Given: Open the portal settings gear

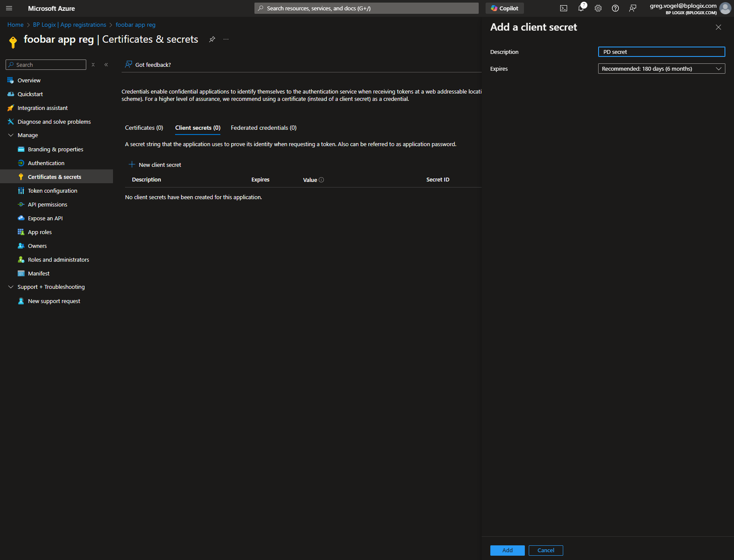Looking at the screenshot, I should coord(598,8).
